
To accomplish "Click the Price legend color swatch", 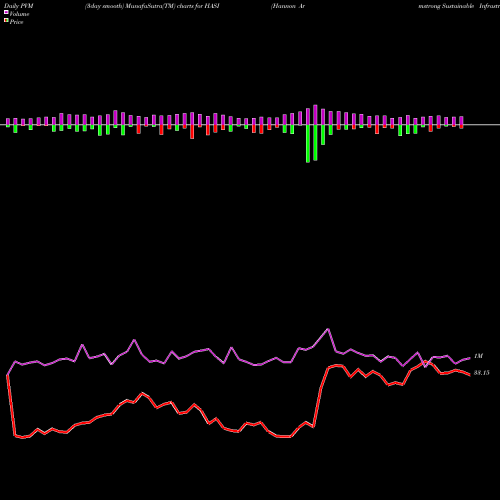I will point(6,21).
